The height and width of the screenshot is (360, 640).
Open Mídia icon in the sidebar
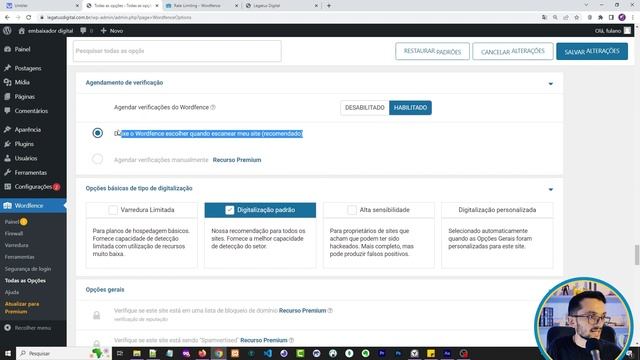(7, 82)
